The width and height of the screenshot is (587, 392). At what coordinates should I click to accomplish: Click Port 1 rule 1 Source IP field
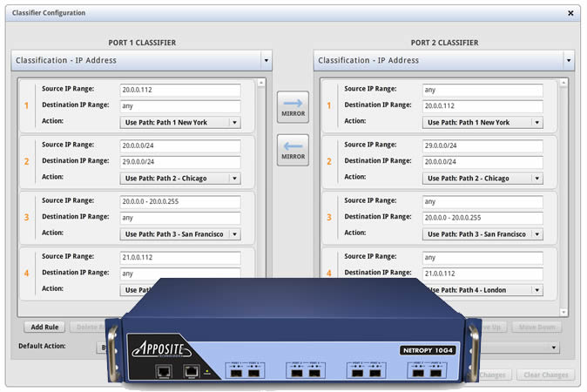(x=179, y=90)
